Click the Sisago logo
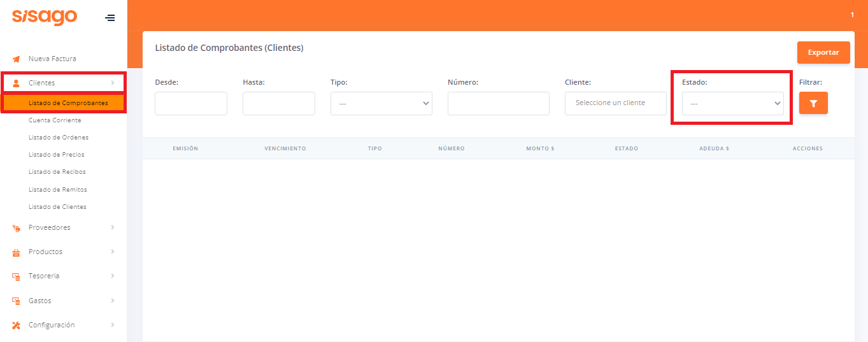Viewport: 868px width, 342px height. point(45,17)
